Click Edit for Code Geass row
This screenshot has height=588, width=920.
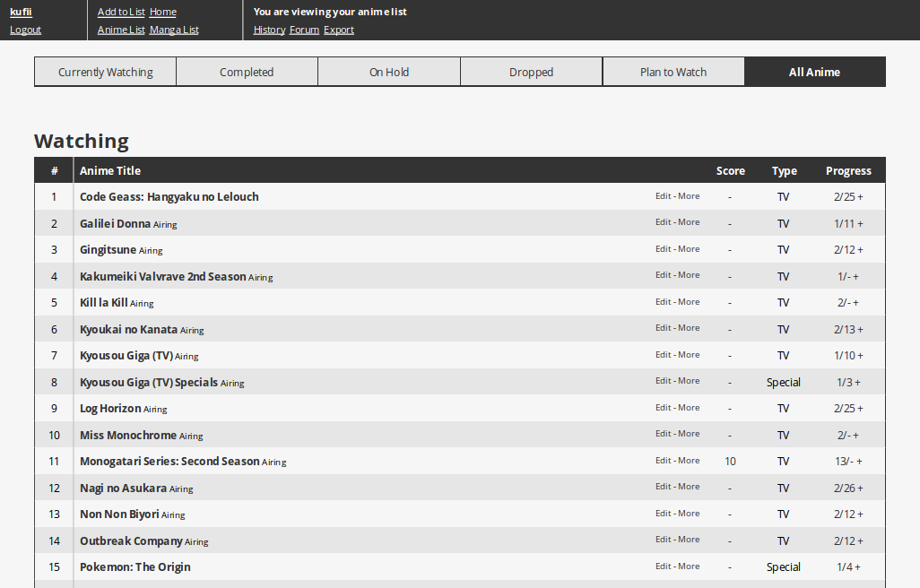pos(663,195)
